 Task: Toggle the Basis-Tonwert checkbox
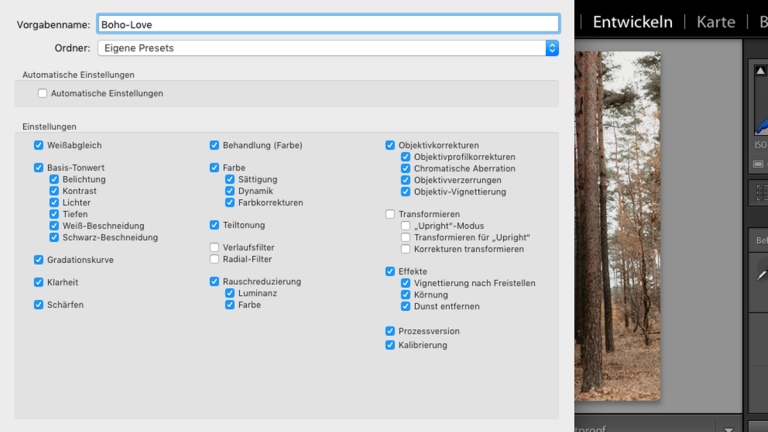[x=39, y=168]
